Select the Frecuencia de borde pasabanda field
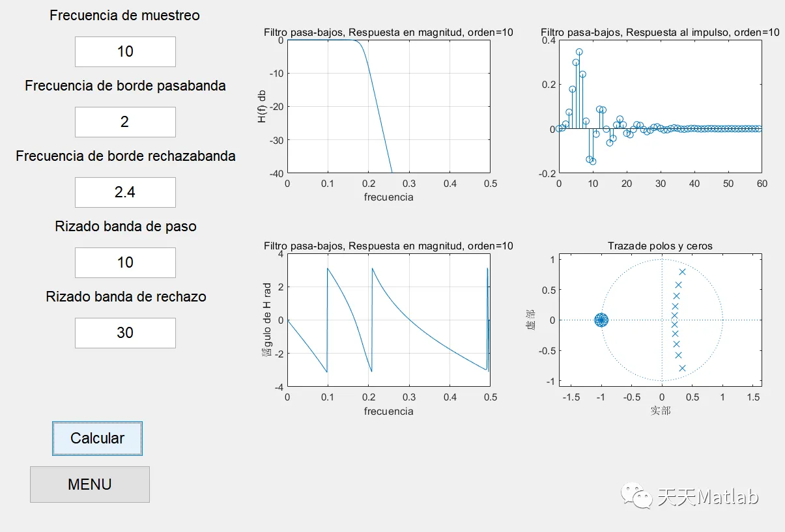Viewport: 785px width, 532px height. click(125, 122)
